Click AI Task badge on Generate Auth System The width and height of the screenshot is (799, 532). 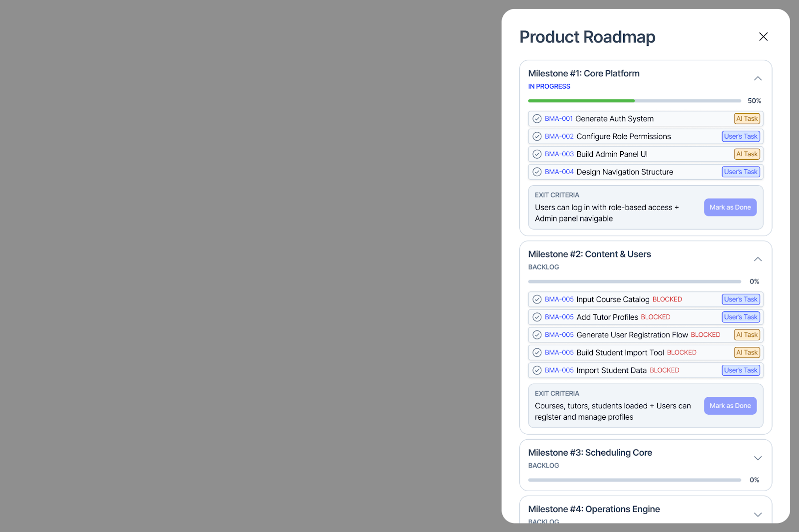[747, 119]
